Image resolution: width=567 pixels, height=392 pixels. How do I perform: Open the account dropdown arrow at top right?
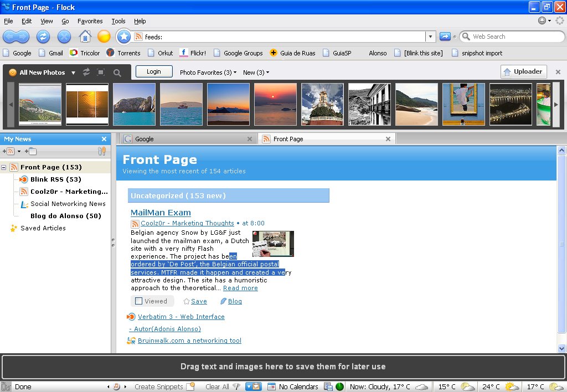[x=550, y=20]
